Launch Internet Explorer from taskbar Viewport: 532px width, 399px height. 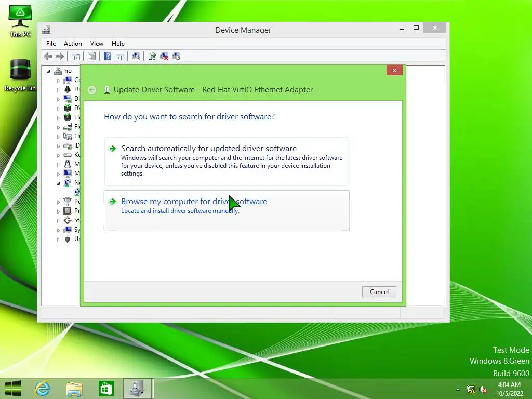click(43, 389)
